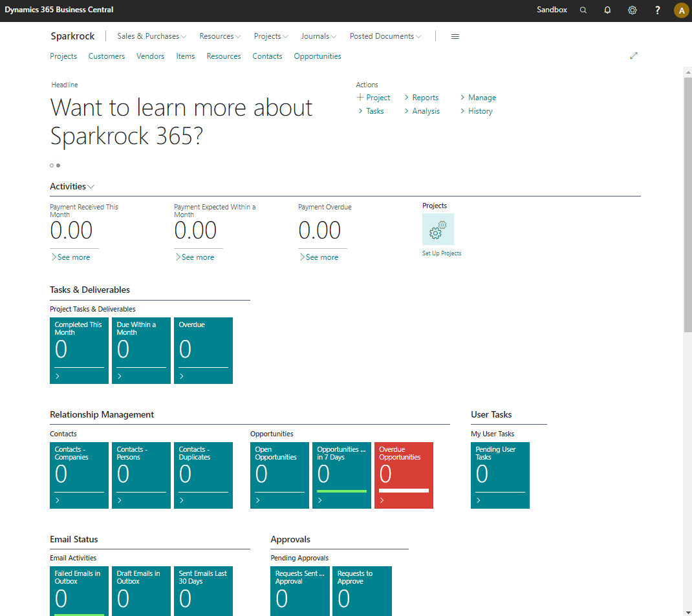Screen dimensions: 692x616
Task: Open the search magnifier icon
Action: (583, 10)
